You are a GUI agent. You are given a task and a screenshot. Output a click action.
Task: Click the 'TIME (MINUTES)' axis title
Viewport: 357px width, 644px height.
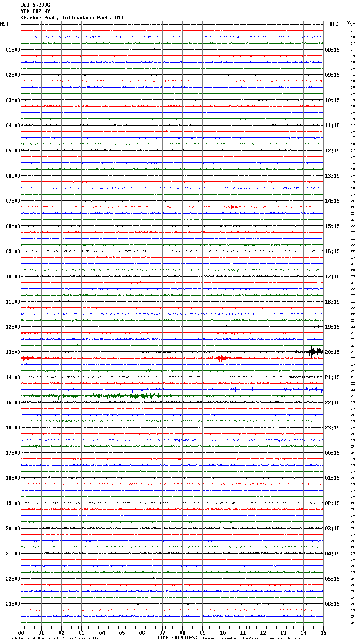(177, 638)
